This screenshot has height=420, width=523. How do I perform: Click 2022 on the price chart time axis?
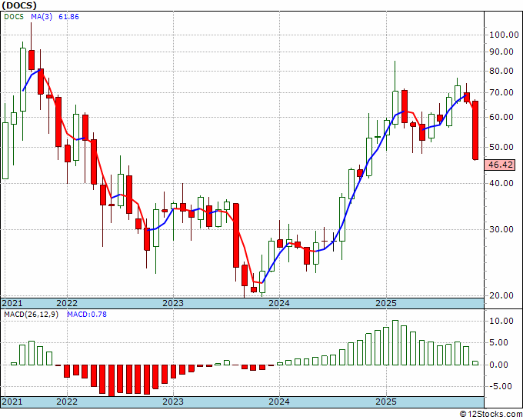click(x=67, y=303)
